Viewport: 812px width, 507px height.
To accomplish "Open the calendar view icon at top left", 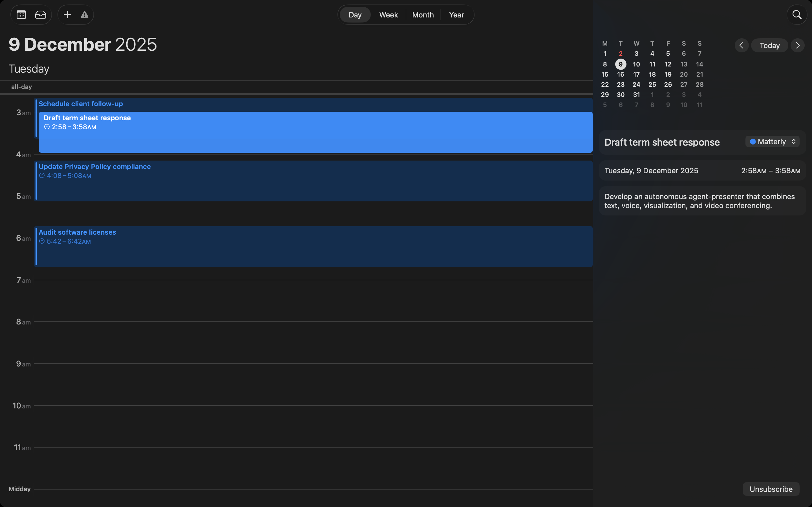I will [x=21, y=14].
